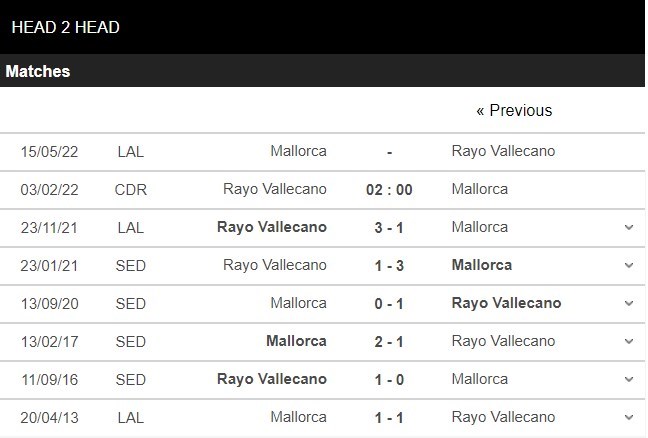648x438 pixels.
Task: Click the 3 - 1 score result
Action: point(389,228)
